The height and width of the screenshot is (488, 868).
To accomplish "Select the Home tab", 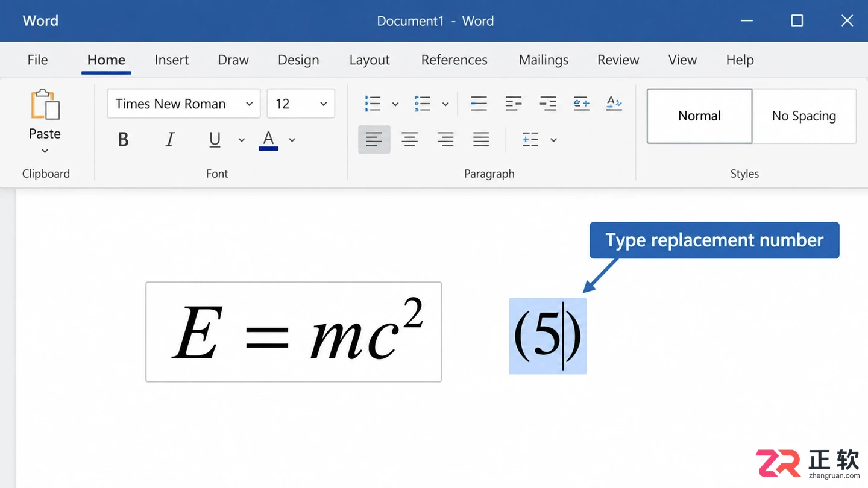I will point(106,60).
